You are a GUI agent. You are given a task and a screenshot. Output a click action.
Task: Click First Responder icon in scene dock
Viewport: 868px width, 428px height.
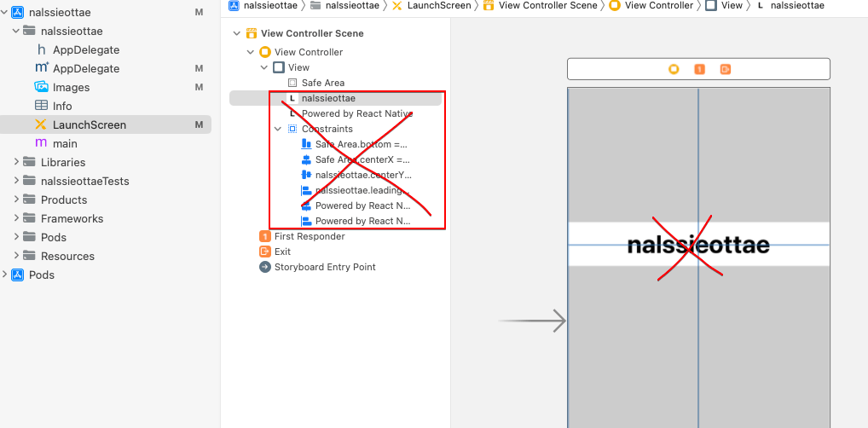tap(700, 69)
